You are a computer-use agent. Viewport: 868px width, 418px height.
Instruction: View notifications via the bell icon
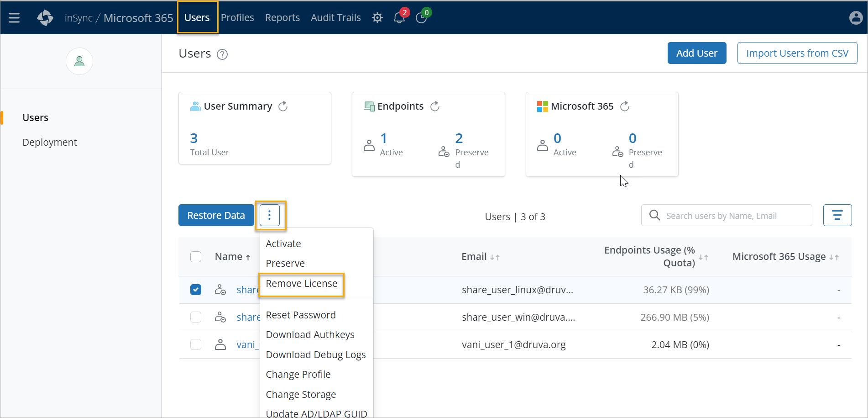(x=397, y=17)
